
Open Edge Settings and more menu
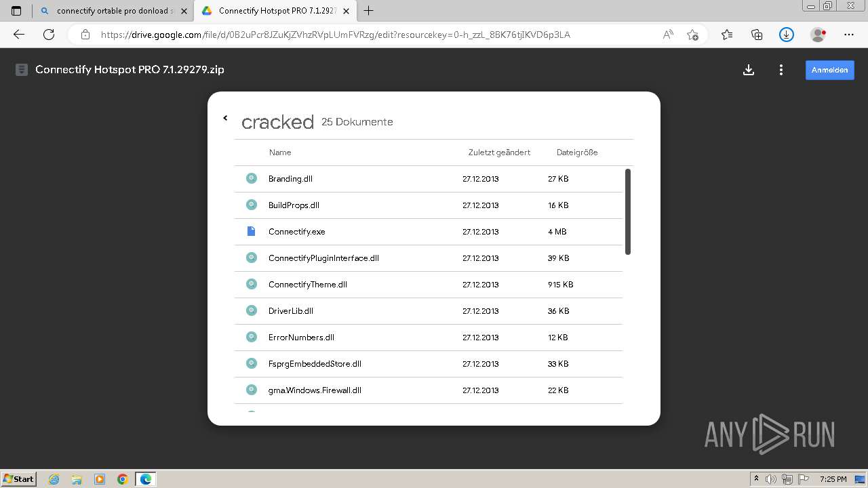(x=849, y=35)
